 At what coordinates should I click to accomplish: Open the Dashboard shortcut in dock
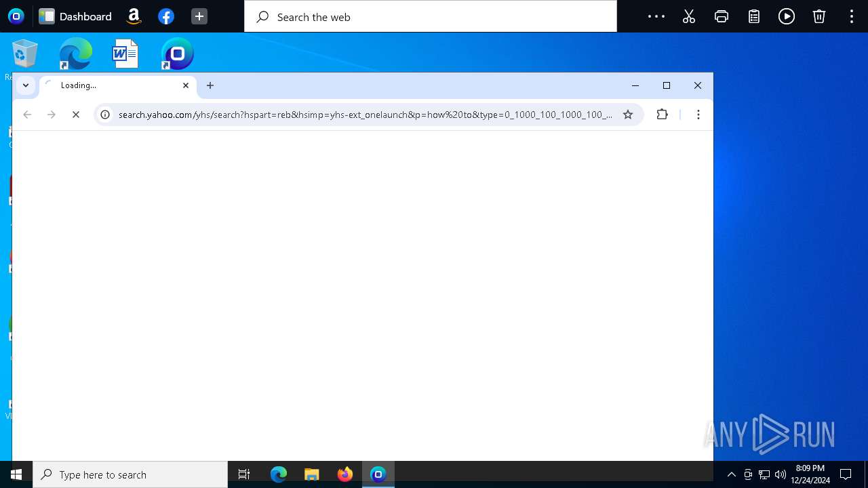[75, 16]
